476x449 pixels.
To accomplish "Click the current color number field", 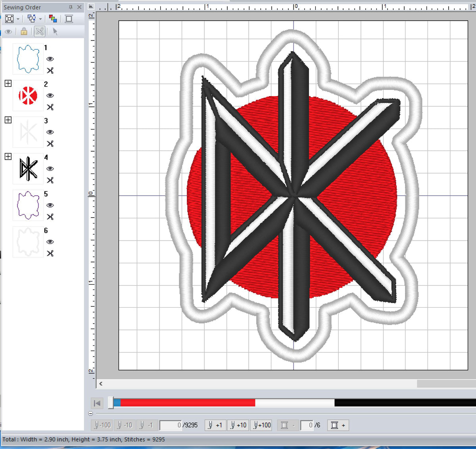I will click(307, 425).
